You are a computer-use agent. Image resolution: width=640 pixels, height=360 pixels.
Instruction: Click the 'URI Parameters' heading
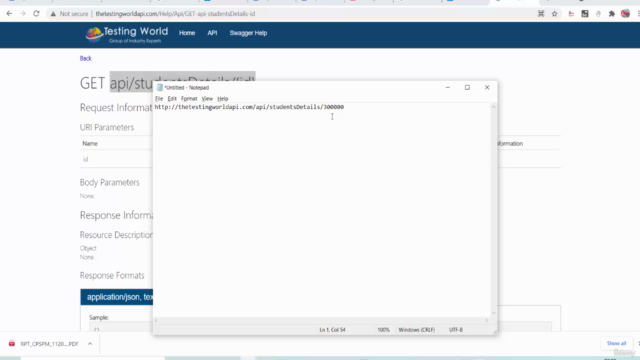point(107,127)
